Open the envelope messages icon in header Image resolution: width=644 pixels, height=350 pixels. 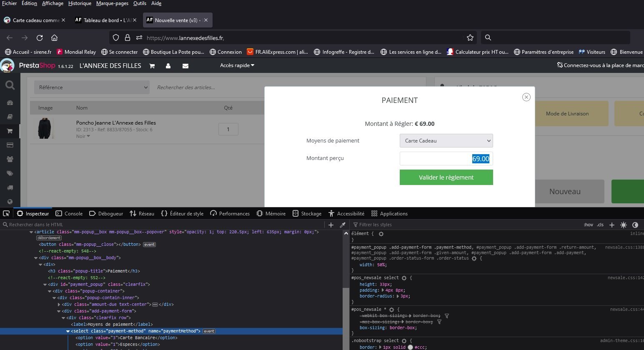(185, 66)
